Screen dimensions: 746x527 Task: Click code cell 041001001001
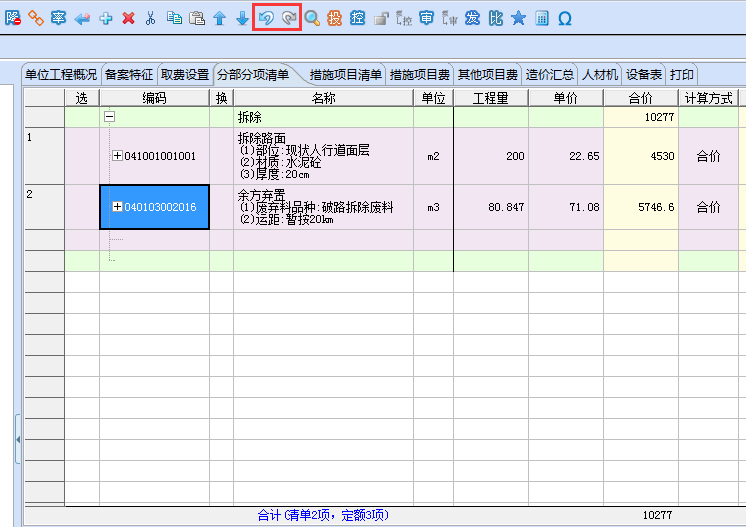[x=155, y=156]
